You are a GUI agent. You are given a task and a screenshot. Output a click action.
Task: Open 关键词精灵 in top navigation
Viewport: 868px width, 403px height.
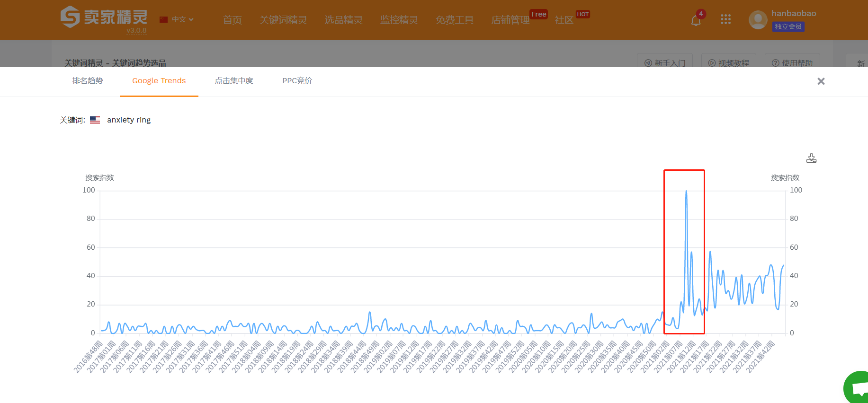coord(283,20)
